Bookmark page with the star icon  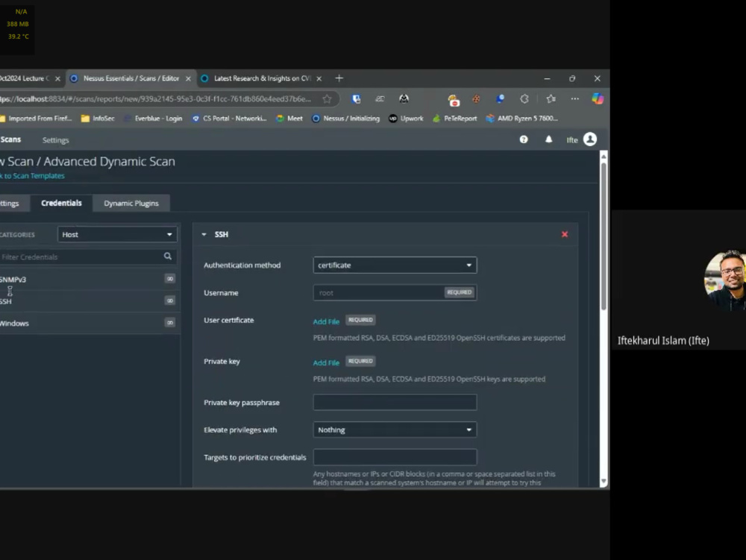[x=327, y=99]
